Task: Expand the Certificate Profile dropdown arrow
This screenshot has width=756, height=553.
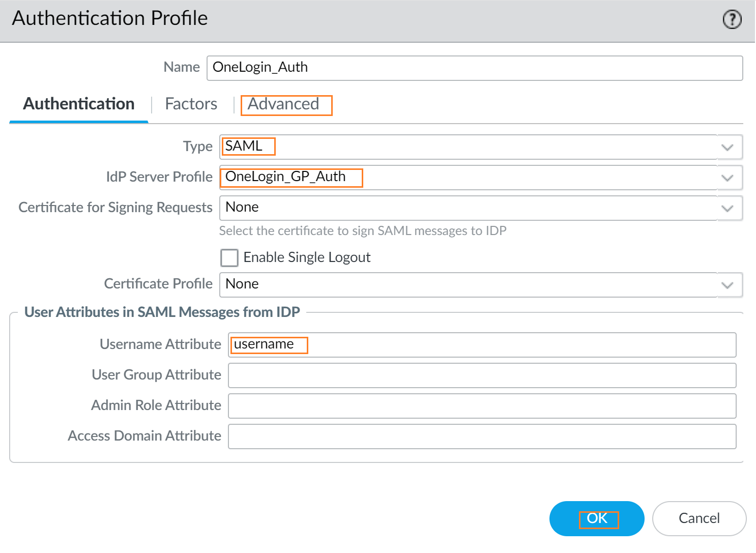Action: 728,285
